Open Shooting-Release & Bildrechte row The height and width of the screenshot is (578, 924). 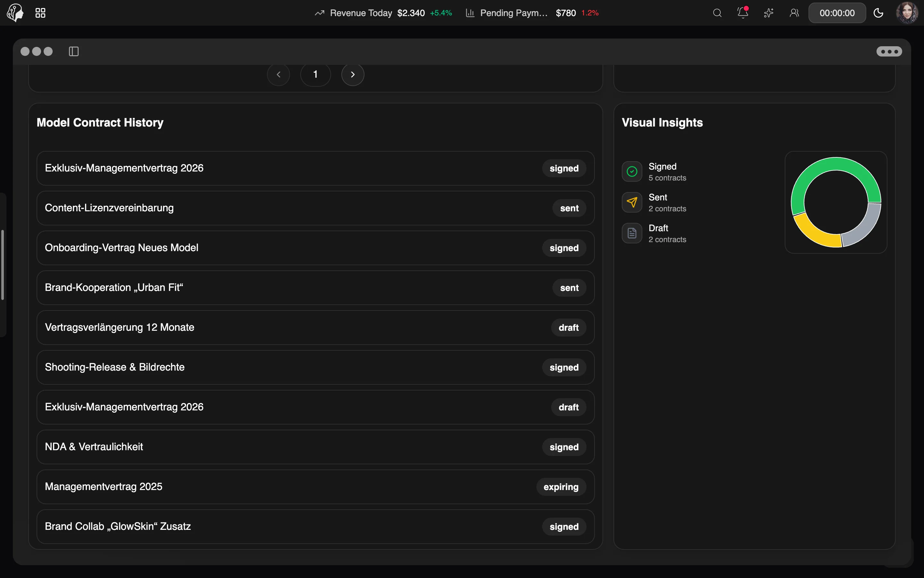[315, 367]
